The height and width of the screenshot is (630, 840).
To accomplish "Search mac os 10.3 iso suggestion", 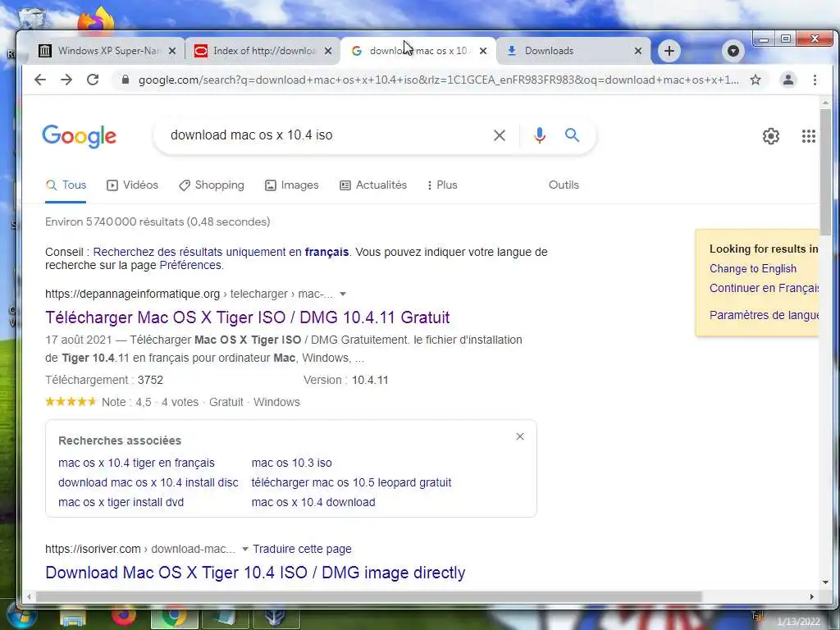I will tap(291, 463).
